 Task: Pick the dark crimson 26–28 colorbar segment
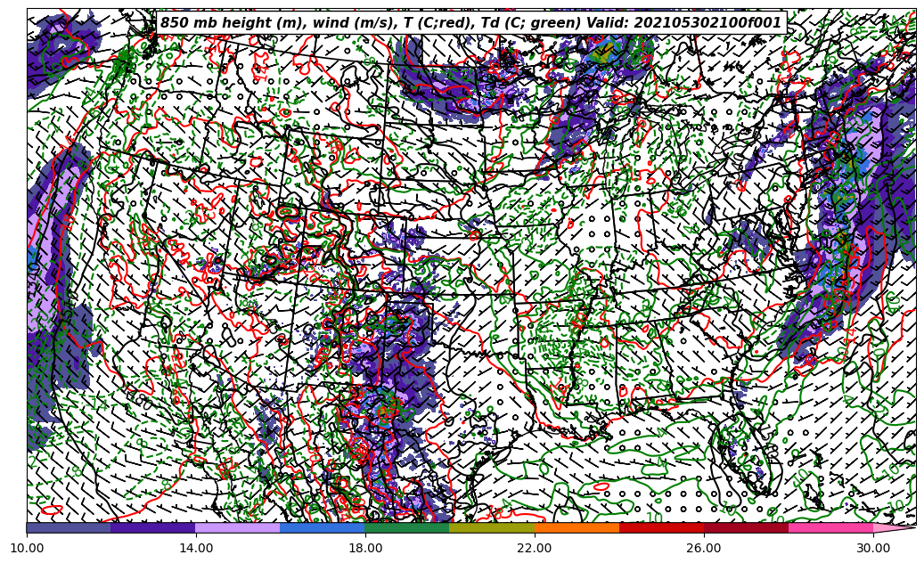(x=746, y=528)
